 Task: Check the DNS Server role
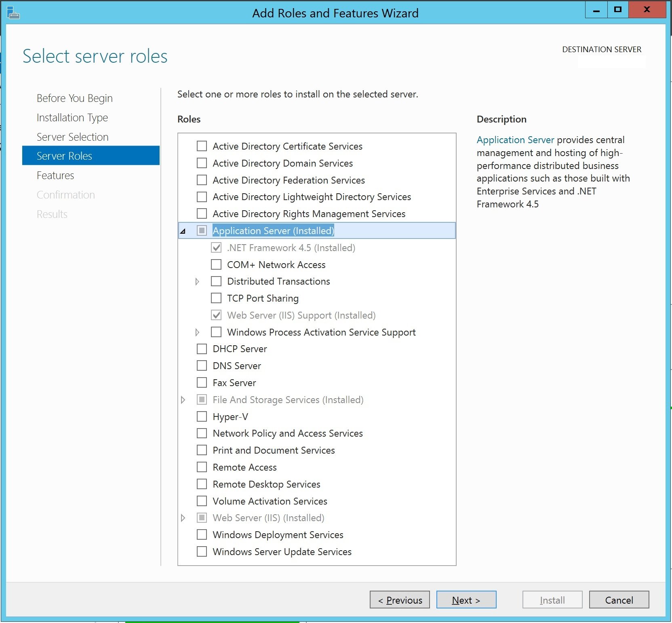[x=202, y=365]
